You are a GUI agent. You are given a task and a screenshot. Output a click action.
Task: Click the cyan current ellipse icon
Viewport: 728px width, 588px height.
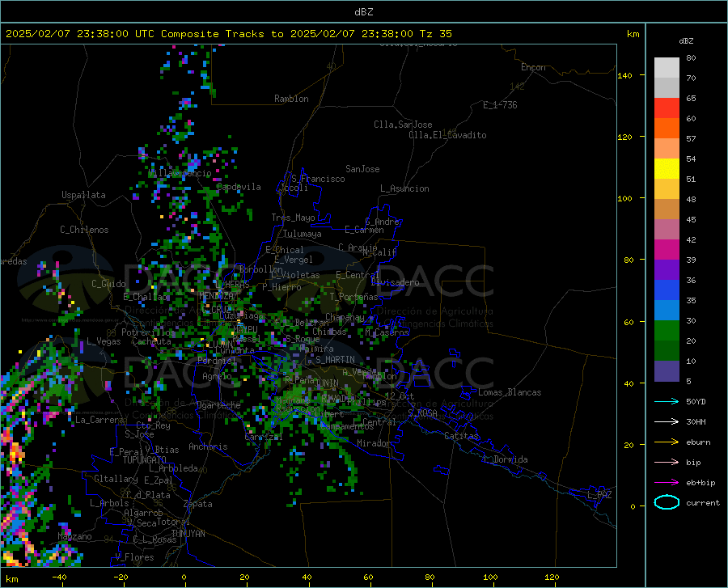point(667,502)
